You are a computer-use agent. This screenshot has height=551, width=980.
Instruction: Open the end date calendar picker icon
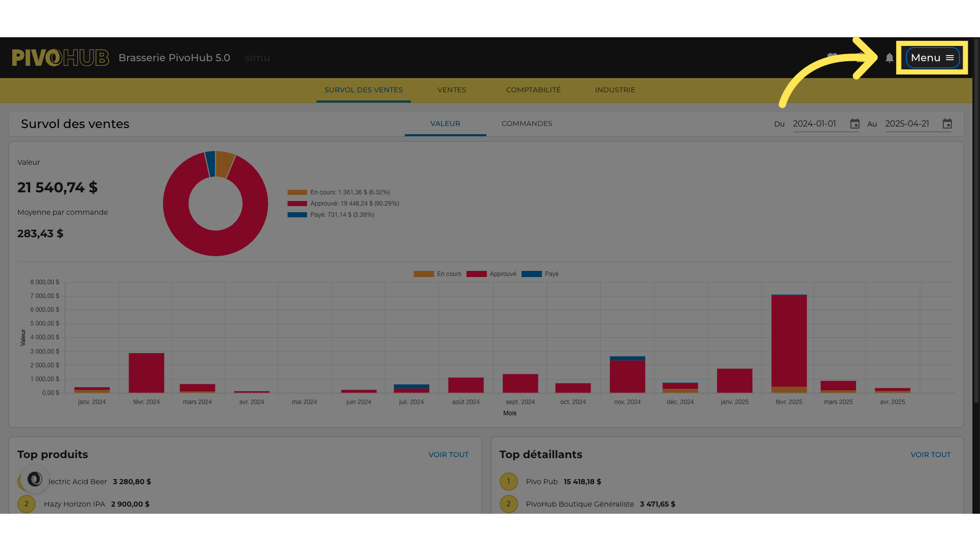(947, 124)
